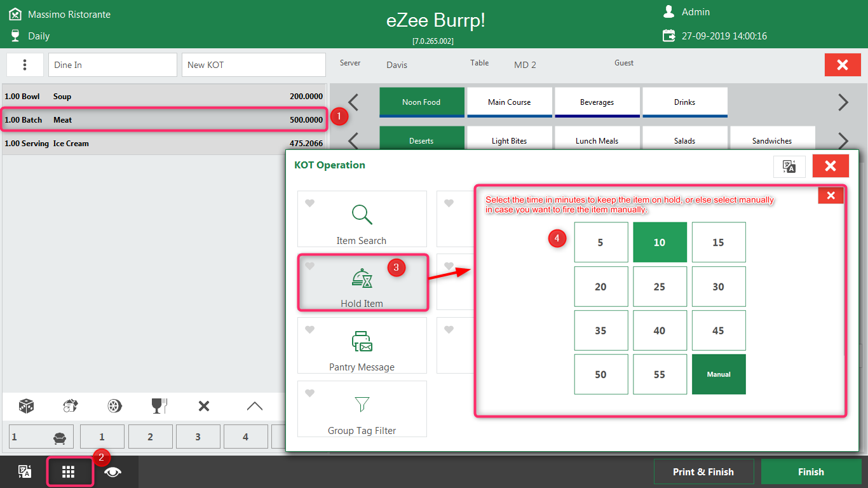The height and width of the screenshot is (488, 868).
Task: Select seat number 4 button
Action: click(245, 437)
